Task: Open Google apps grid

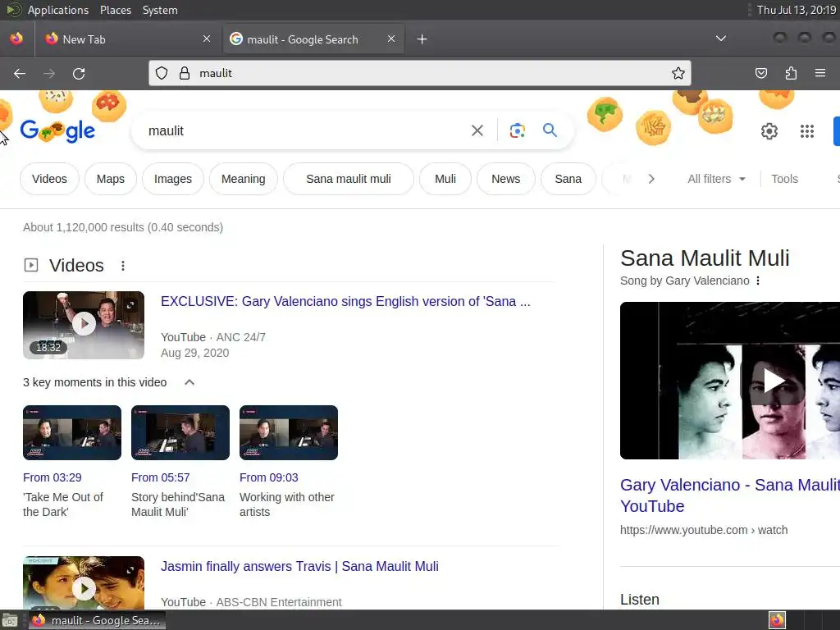Action: [x=807, y=131]
